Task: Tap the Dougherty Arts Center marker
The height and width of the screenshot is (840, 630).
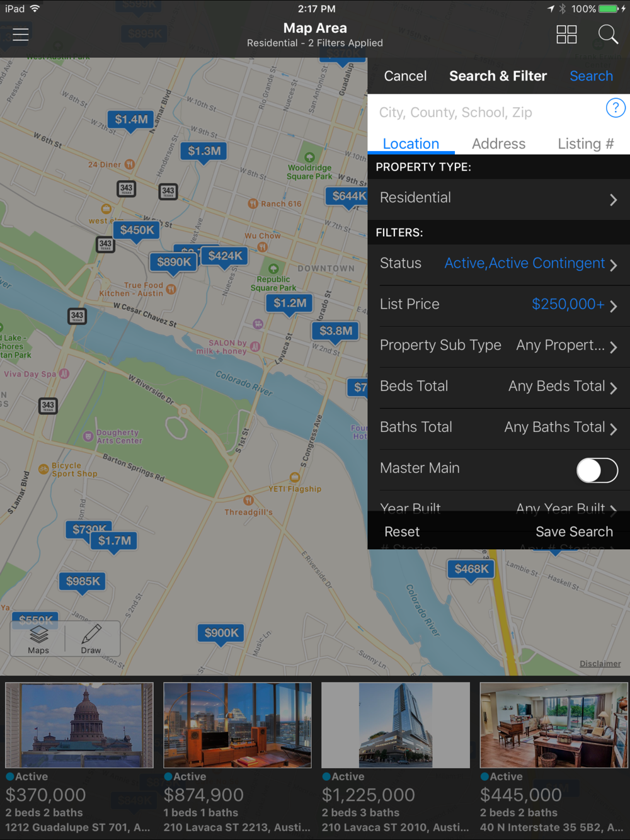Action: tap(88, 436)
